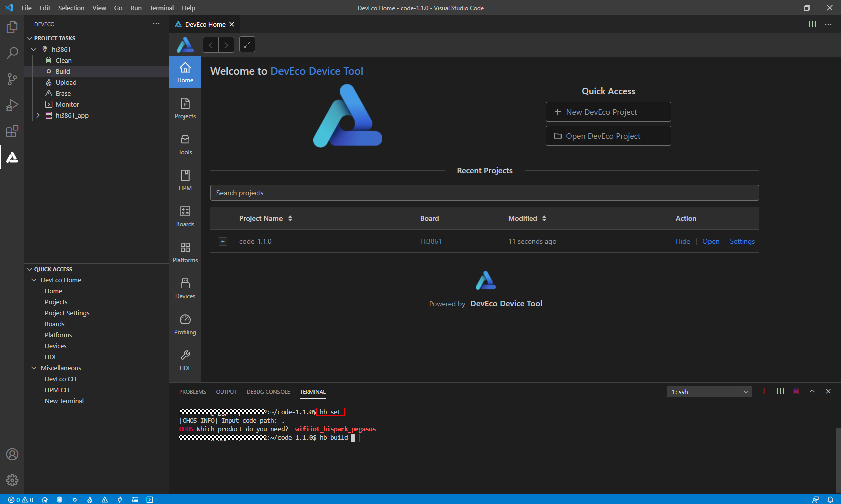This screenshot has width=841, height=504.
Task: Run the Build task under hi3861
Action: coord(97,71)
